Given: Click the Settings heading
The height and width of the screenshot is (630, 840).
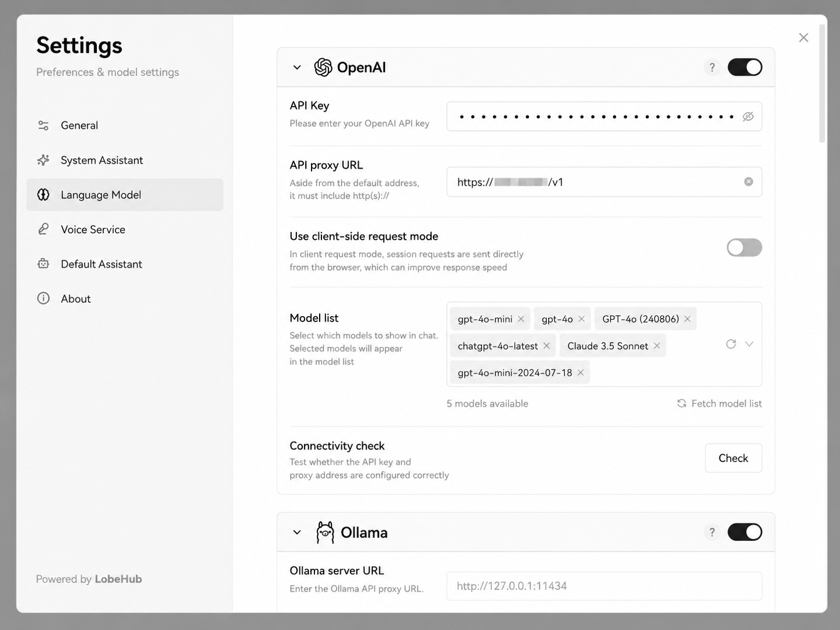Looking at the screenshot, I should 79,45.
